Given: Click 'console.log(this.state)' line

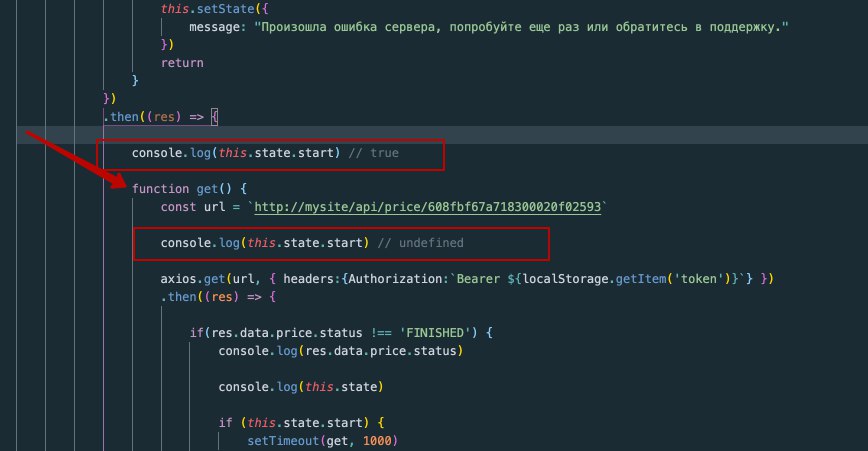Looking at the screenshot, I should coord(301,387).
